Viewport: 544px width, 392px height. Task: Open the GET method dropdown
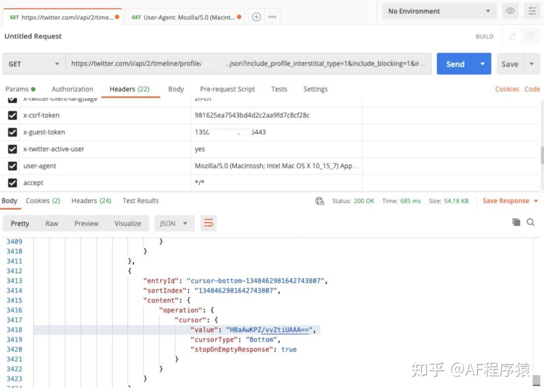coord(33,63)
